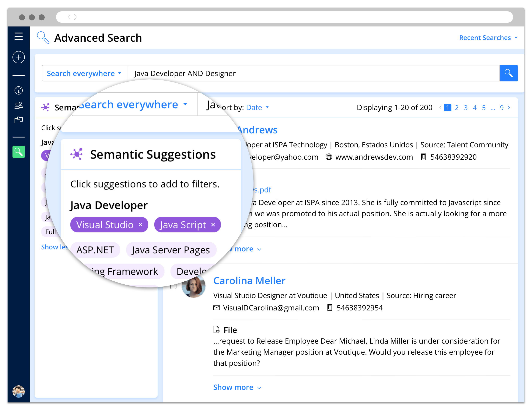Open the dashboard gauge icon
The width and height of the screenshot is (532, 410).
(x=19, y=91)
